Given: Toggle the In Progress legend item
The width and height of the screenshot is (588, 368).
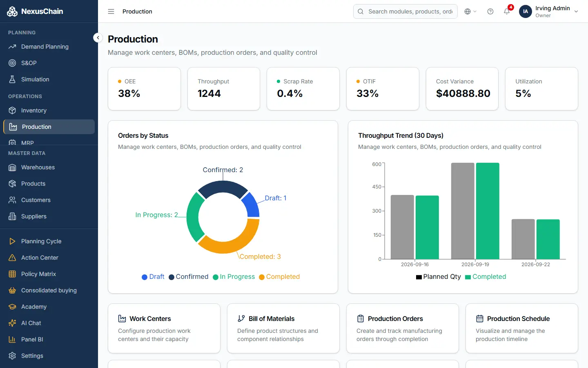Looking at the screenshot, I should (234, 277).
